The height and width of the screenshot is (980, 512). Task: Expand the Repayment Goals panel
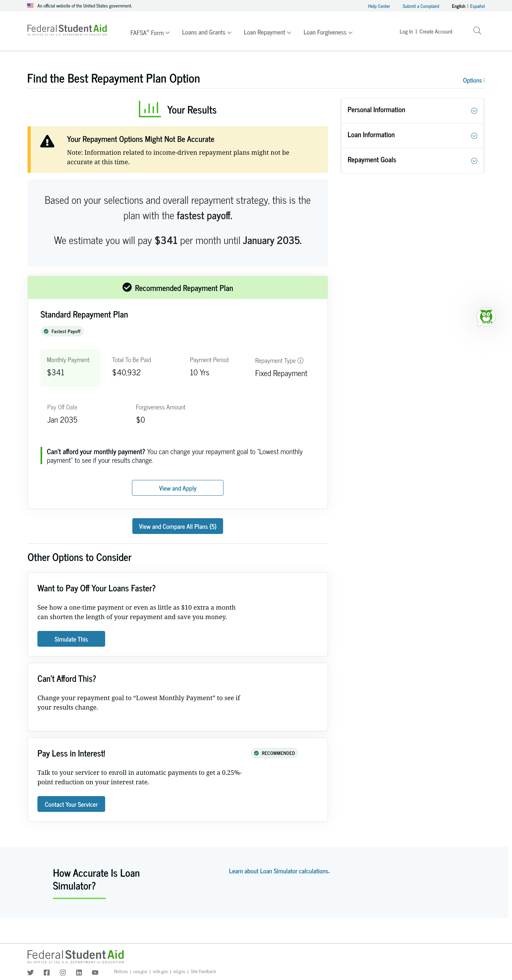point(474,161)
